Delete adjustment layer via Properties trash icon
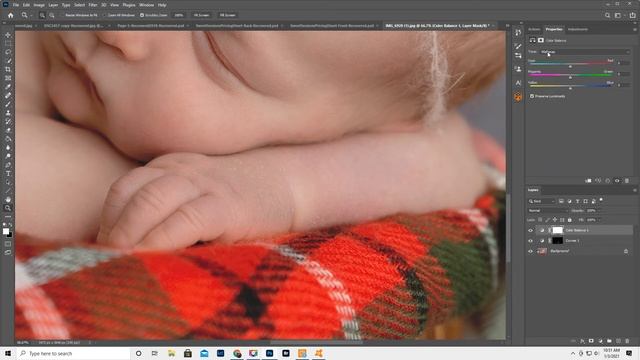The width and height of the screenshot is (640, 360). click(627, 180)
